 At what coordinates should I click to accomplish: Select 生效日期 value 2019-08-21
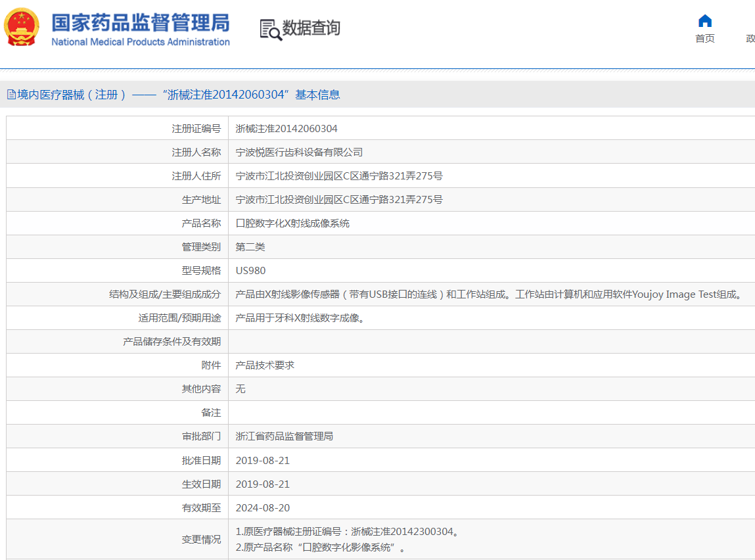pos(262,484)
